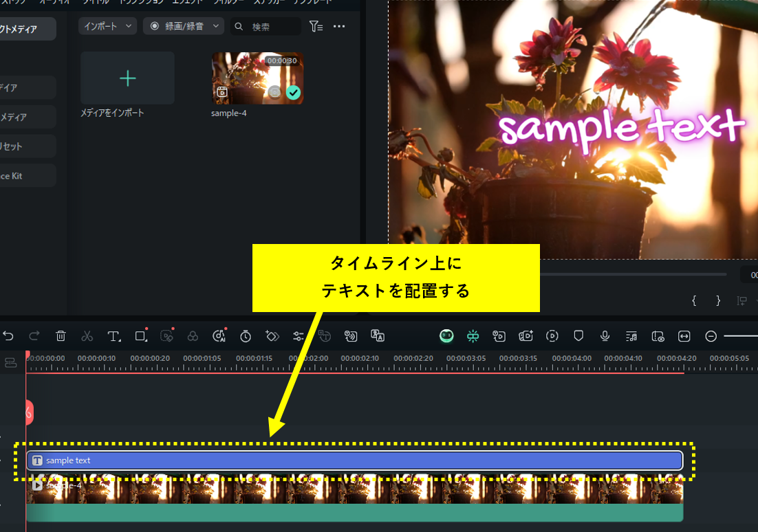
Task: Click the zoom-to-fit icon near the zoom slider
Action: coord(685,335)
